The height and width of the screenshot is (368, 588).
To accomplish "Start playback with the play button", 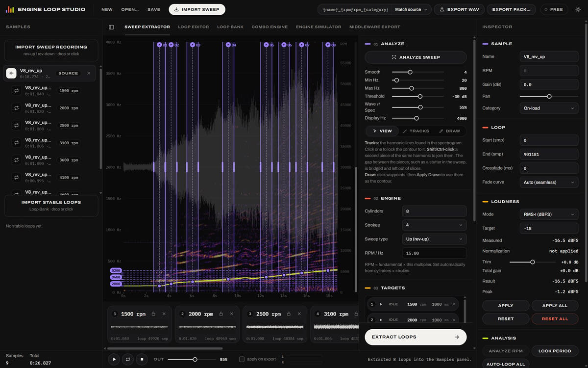I will click(x=114, y=359).
